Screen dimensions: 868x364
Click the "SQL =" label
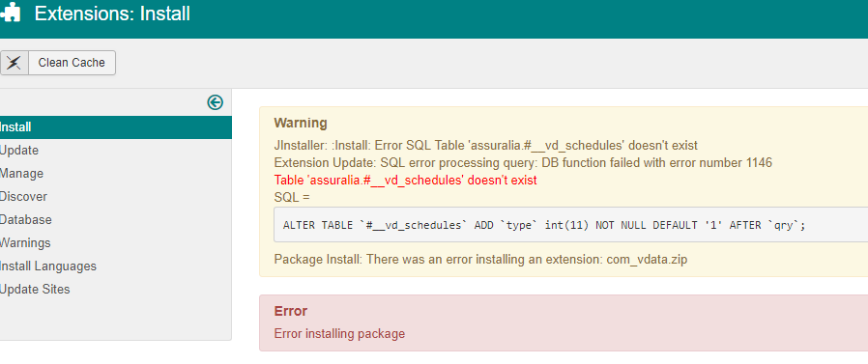tap(292, 198)
